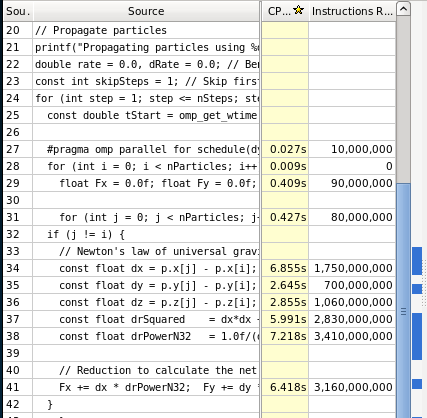Select the '// Reduction to calculate' comment line 40

(x=146, y=370)
